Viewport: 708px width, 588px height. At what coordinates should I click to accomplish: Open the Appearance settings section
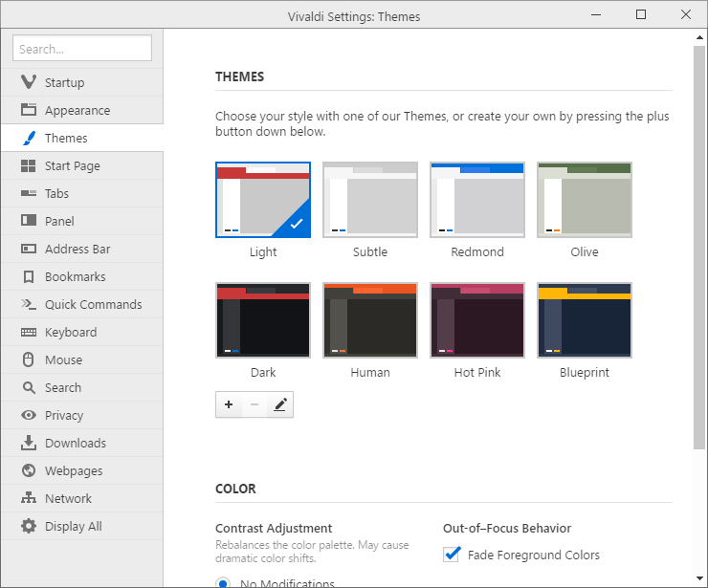[82, 110]
